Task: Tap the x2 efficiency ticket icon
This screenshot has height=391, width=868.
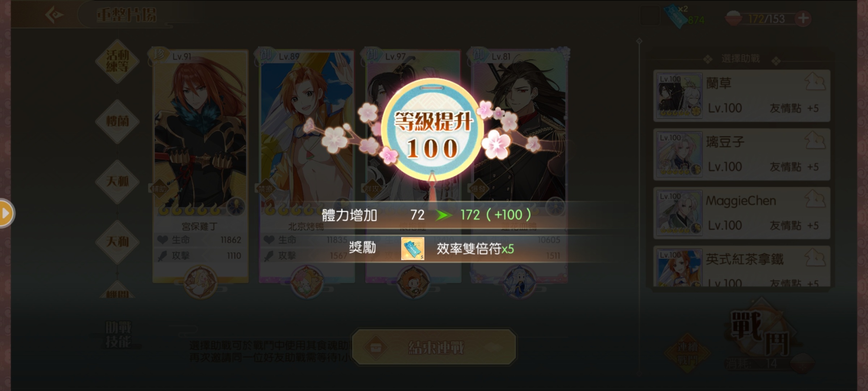Action: (675, 16)
